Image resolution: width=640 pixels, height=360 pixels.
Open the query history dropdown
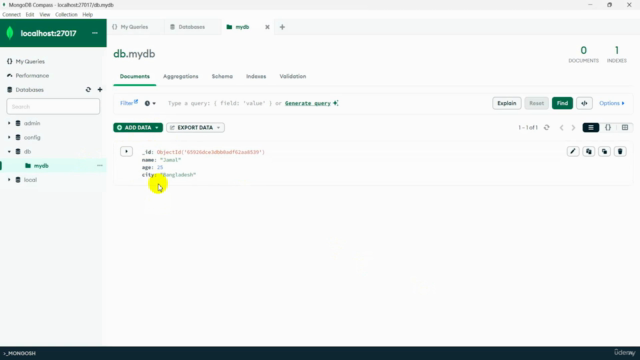tap(150, 103)
